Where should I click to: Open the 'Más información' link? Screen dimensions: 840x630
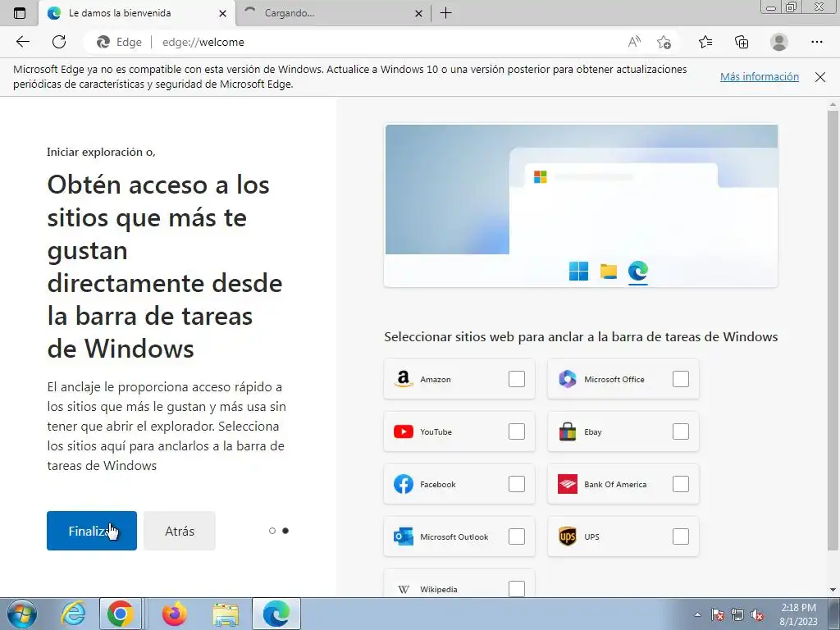(x=759, y=76)
